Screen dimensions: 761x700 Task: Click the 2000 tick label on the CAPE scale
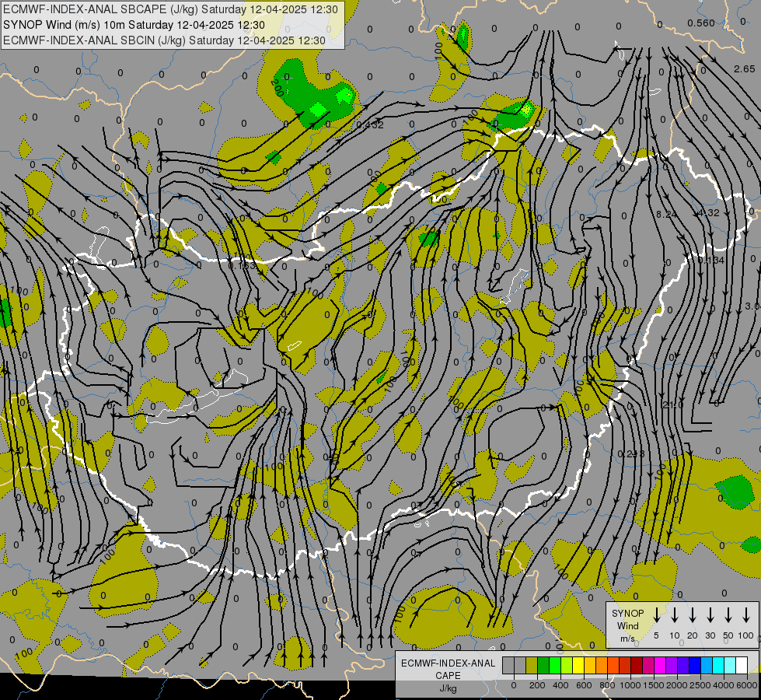tap(677, 685)
